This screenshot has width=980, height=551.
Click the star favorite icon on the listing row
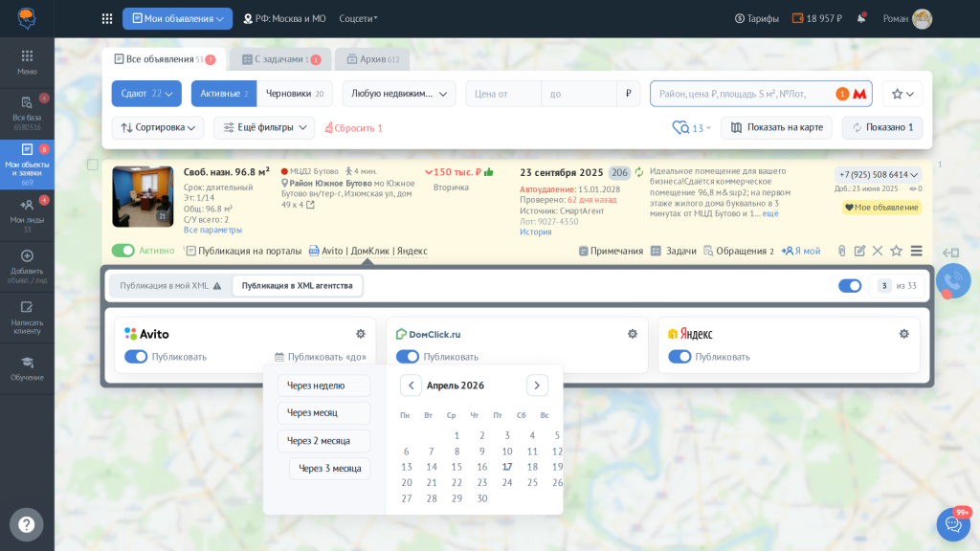point(897,251)
